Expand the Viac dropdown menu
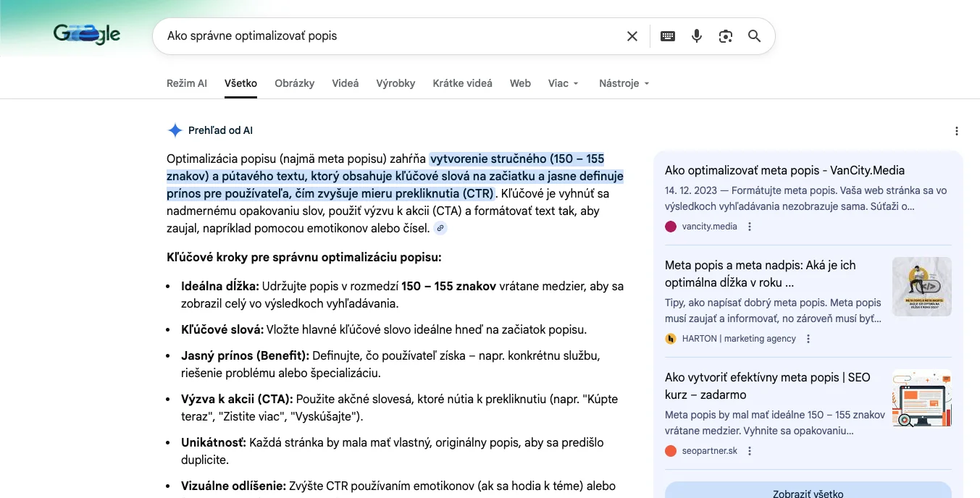Screen dimensions: 980x498 (564, 83)
